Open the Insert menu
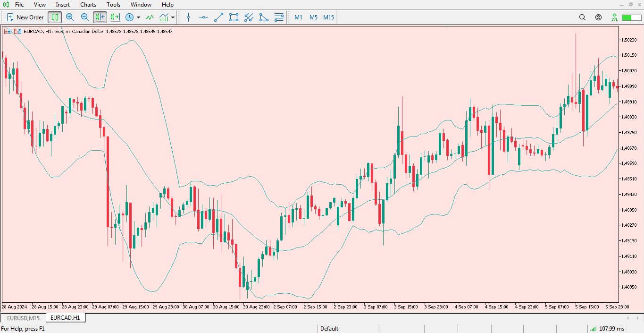 coord(63,5)
